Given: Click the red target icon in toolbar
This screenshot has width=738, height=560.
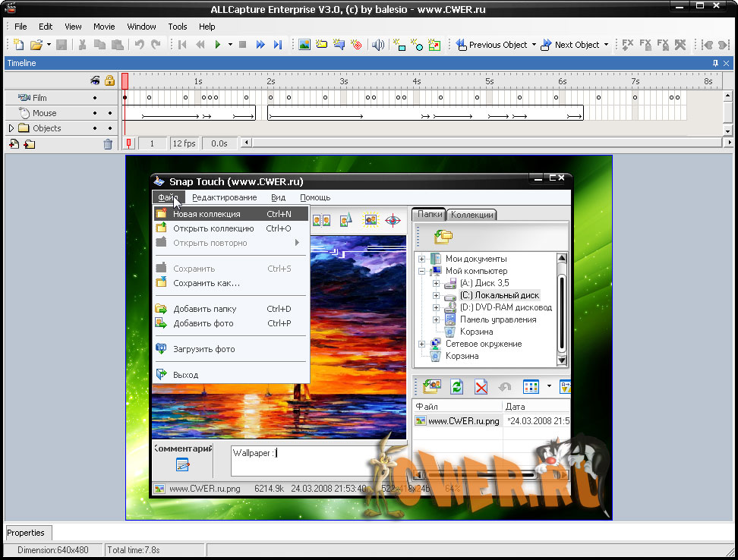Looking at the screenshot, I should [x=357, y=45].
